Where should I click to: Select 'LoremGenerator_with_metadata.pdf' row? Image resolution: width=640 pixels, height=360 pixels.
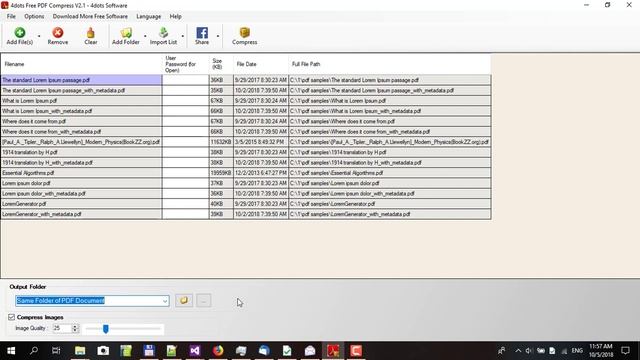click(x=246, y=214)
